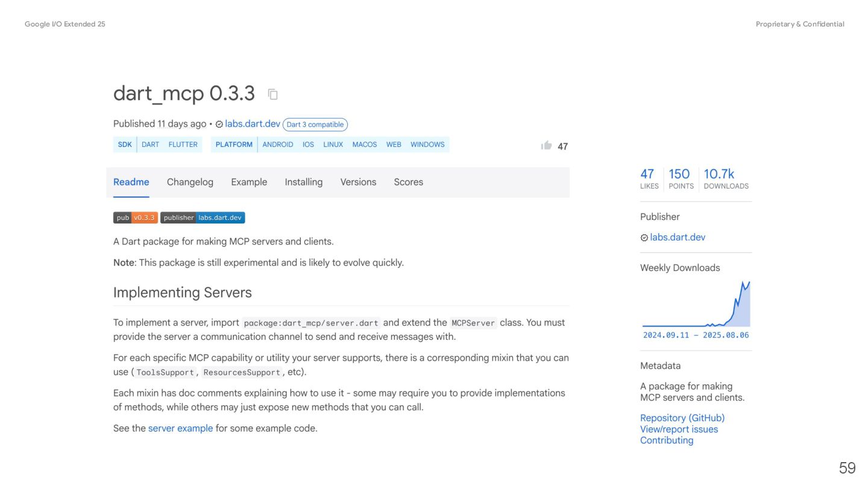Click the Weekly Downloads heading
The height and width of the screenshot is (488, 868).
pyautogui.click(x=680, y=268)
